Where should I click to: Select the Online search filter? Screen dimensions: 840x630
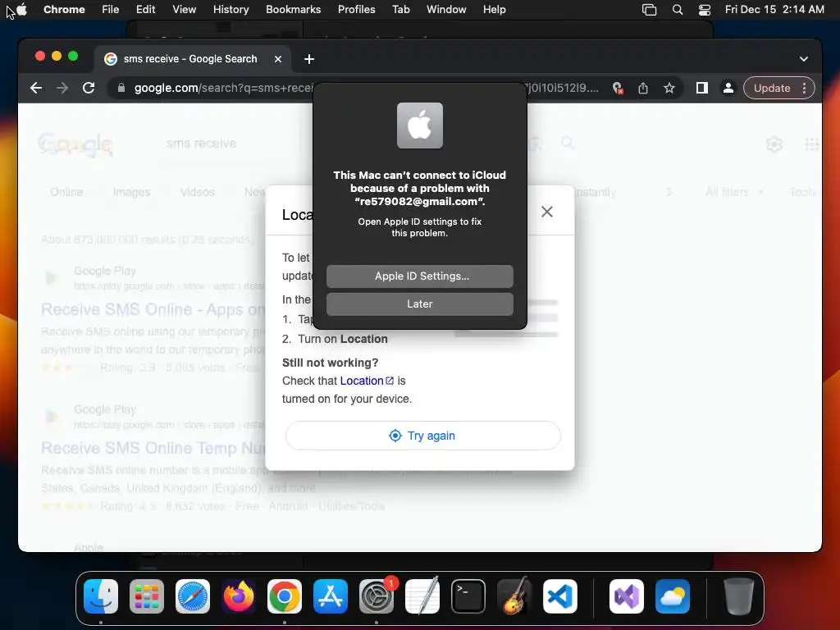click(x=66, y=192)
